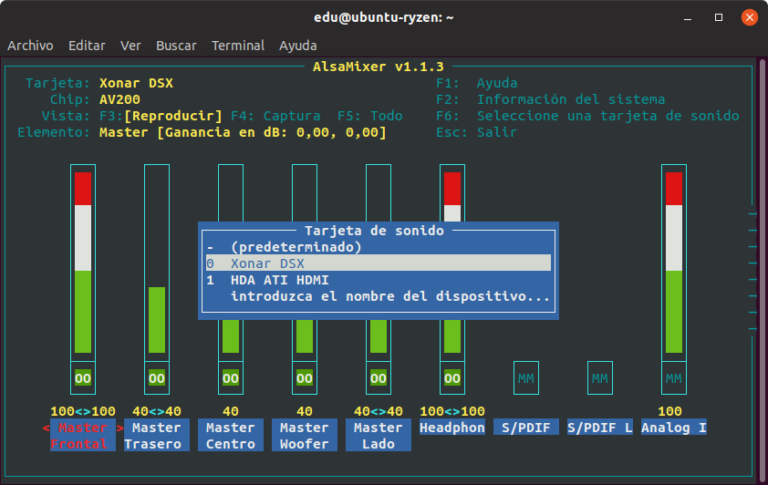Open the Ayuda menu
Viewport: 768px width, 485px height.
point(298,46)
